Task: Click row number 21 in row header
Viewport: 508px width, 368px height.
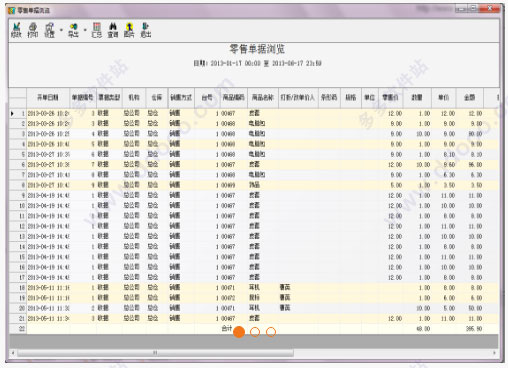Action: point(22,318)
